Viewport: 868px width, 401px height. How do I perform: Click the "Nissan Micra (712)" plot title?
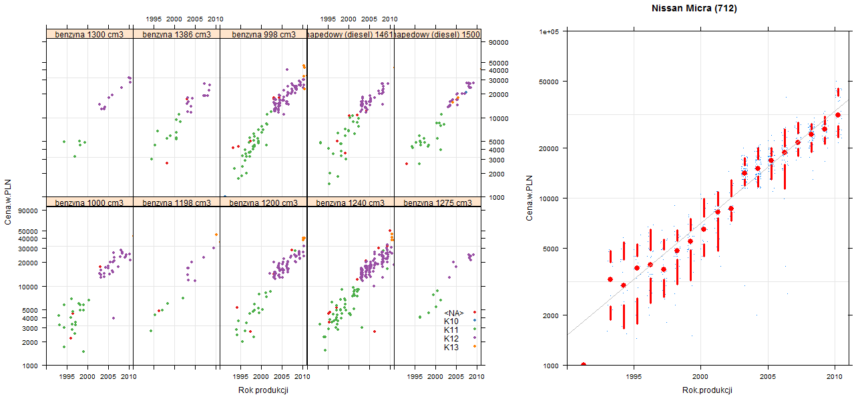pos(694,9)
